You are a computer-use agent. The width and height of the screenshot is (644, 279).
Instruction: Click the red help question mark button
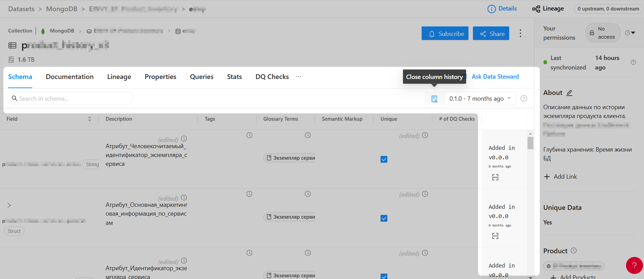click(x=634, y=265)
